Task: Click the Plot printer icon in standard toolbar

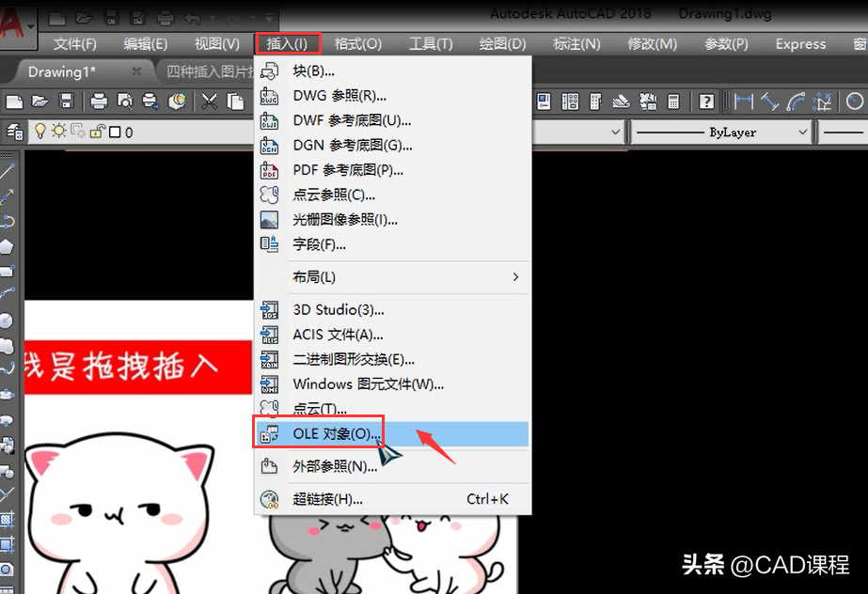Action: pyautogui.click(x=99, y=102)
